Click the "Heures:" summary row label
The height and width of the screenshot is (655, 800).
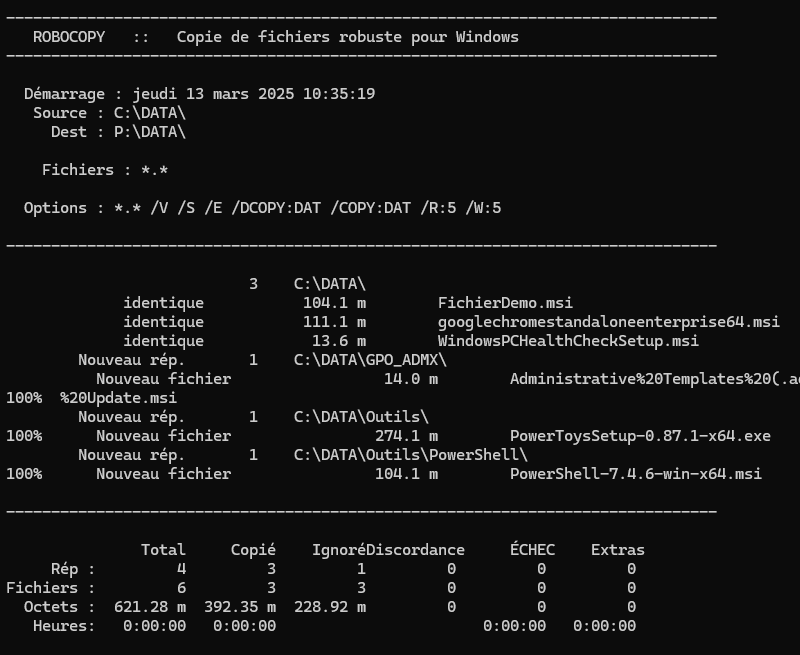click(64, 626)
